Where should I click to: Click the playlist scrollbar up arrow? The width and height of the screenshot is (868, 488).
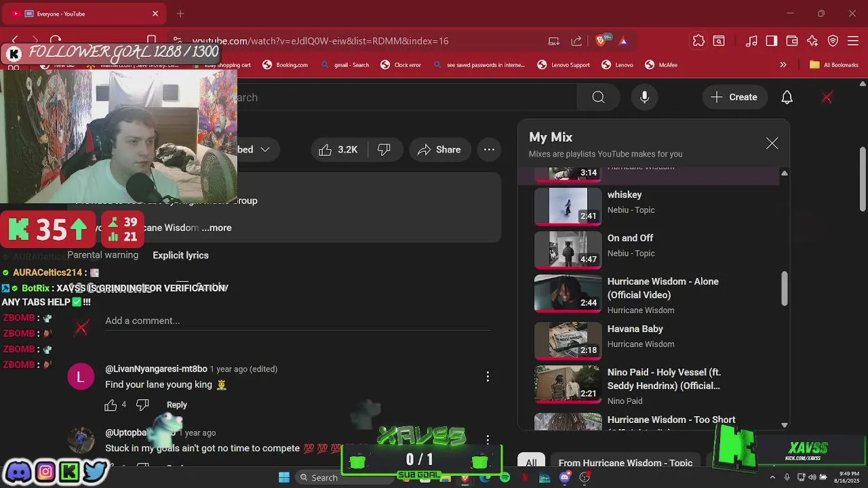click(785, 174)
